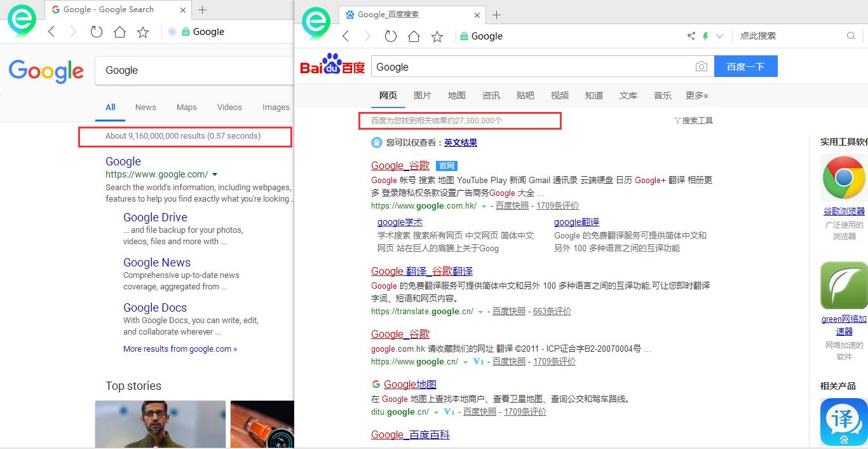
Task: Click forward arrow in Baidu browser window
Action: click(x=367, y=36)
